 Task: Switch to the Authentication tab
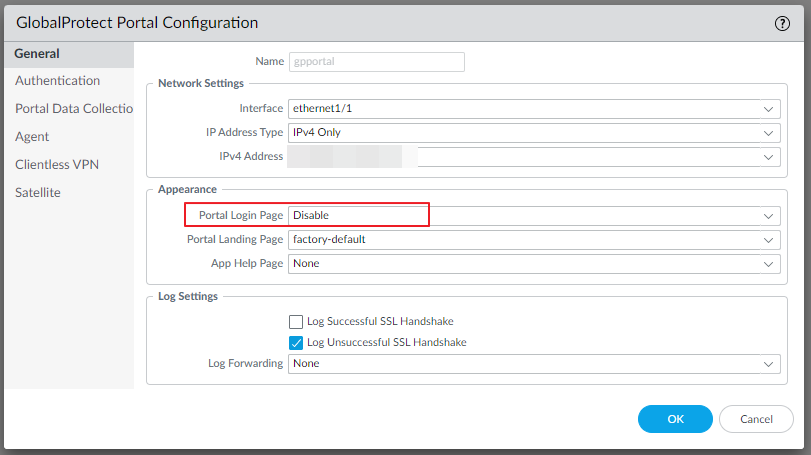57,81
